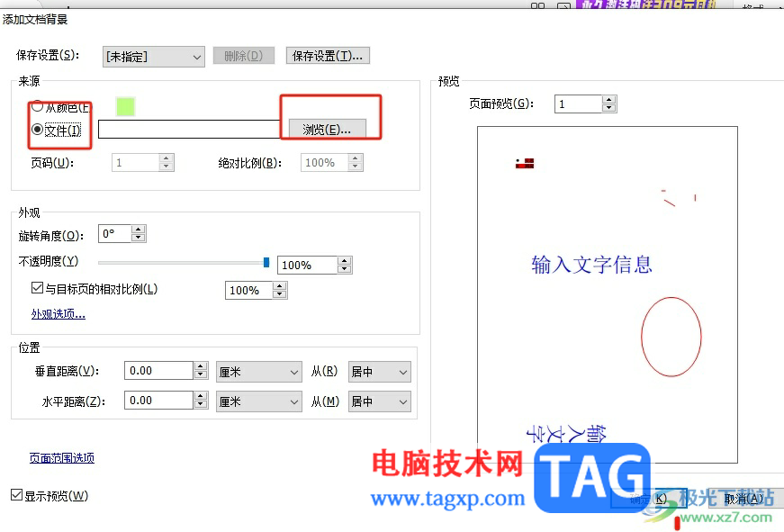Decrease 相对比例 with down arrow

[x=280, y=294]
